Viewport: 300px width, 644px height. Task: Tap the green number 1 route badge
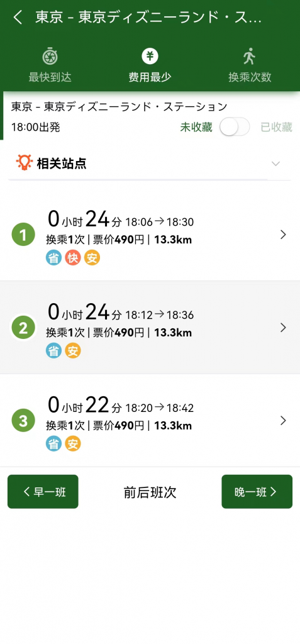[x=23, y=235]
